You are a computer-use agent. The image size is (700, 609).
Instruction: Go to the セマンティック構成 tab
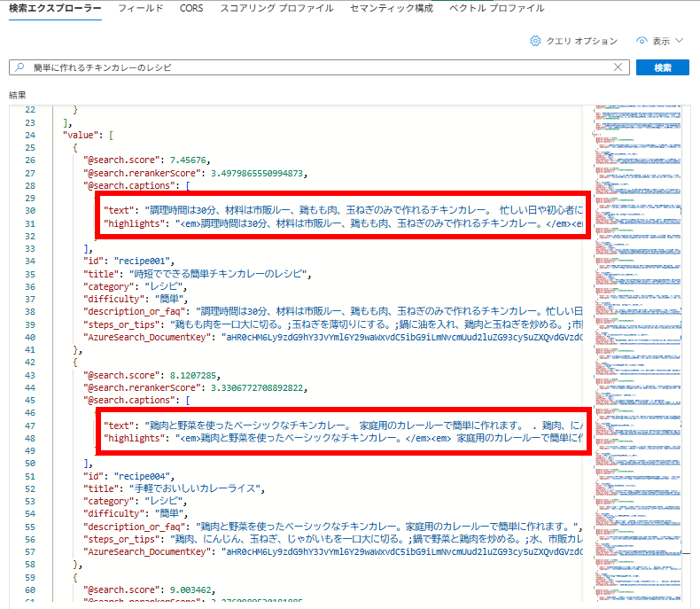[392, 8]
